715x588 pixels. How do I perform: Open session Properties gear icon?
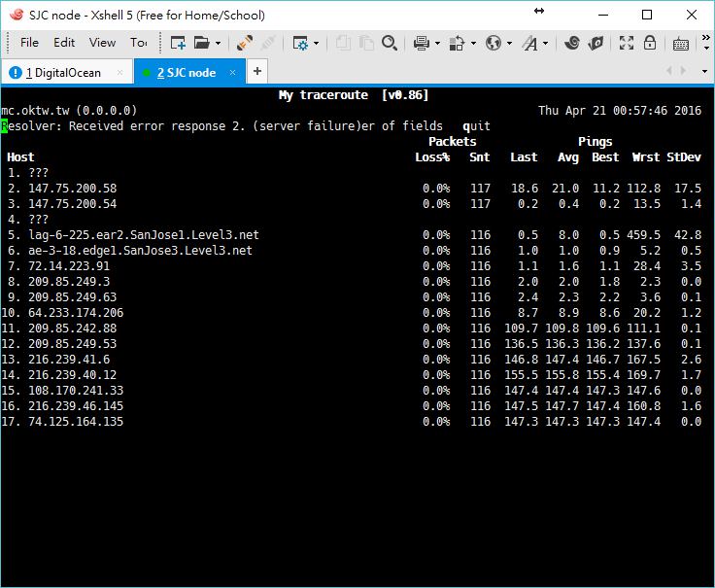(300, 43)
